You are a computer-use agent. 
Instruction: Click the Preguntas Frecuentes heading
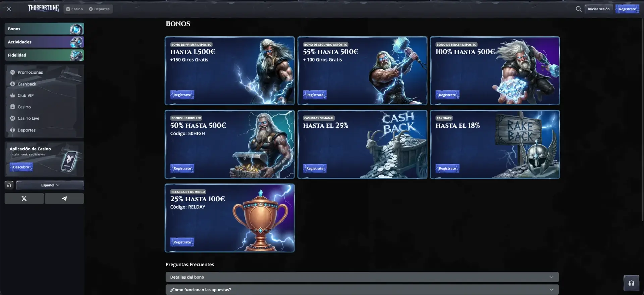click(x=190, y=264)
